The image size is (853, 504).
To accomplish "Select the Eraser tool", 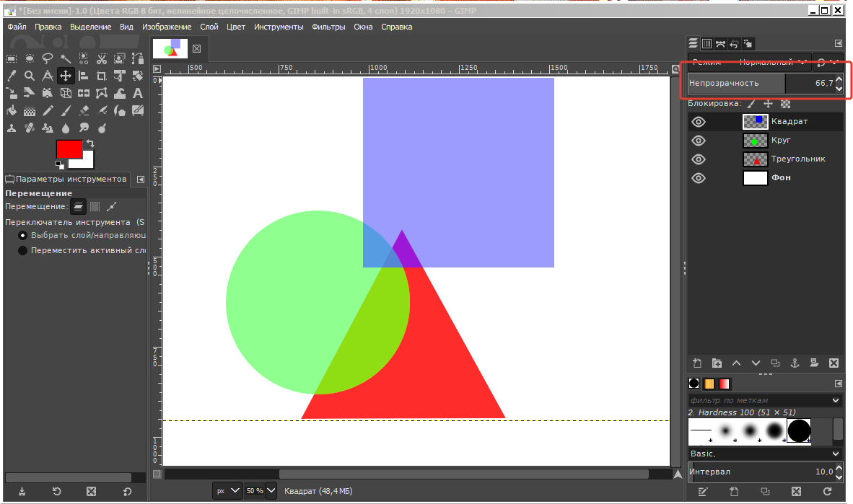I will click(x=84, y=111).
